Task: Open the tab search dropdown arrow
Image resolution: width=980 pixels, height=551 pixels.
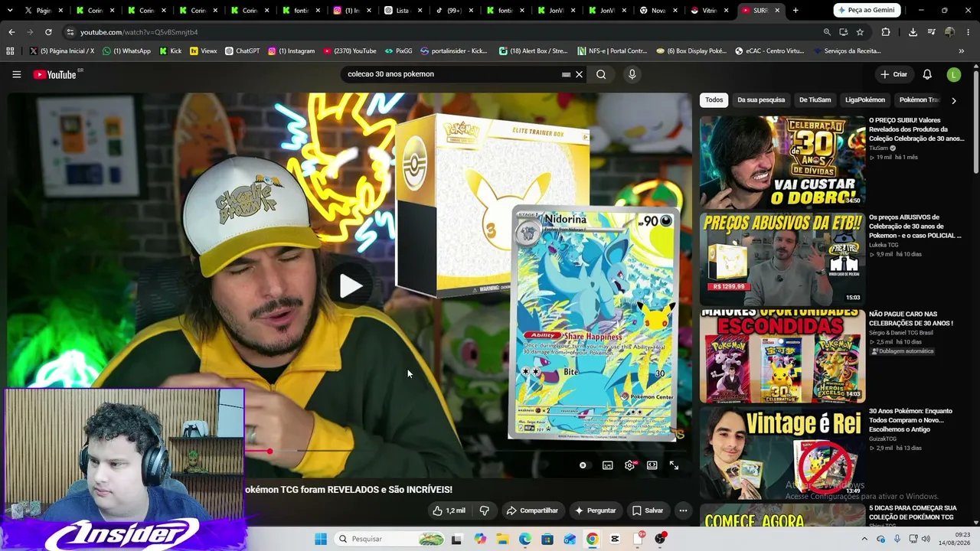Action: point(9,10)
